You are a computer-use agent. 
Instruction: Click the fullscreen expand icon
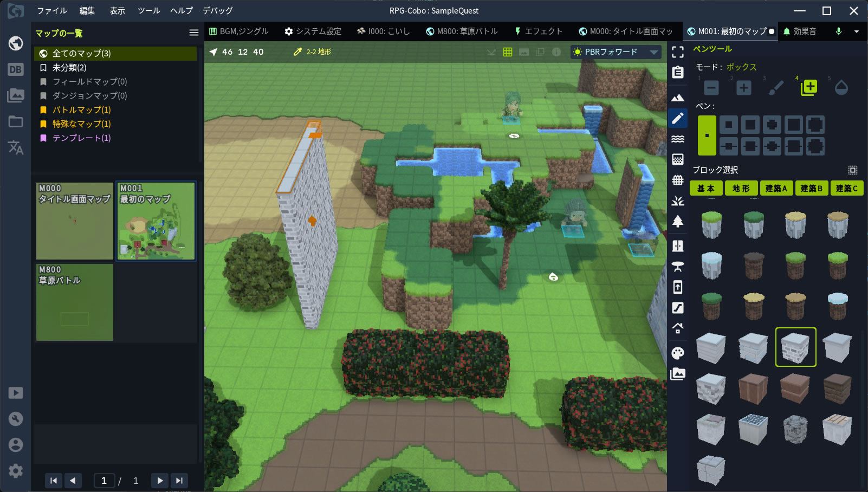pos(678,52)
